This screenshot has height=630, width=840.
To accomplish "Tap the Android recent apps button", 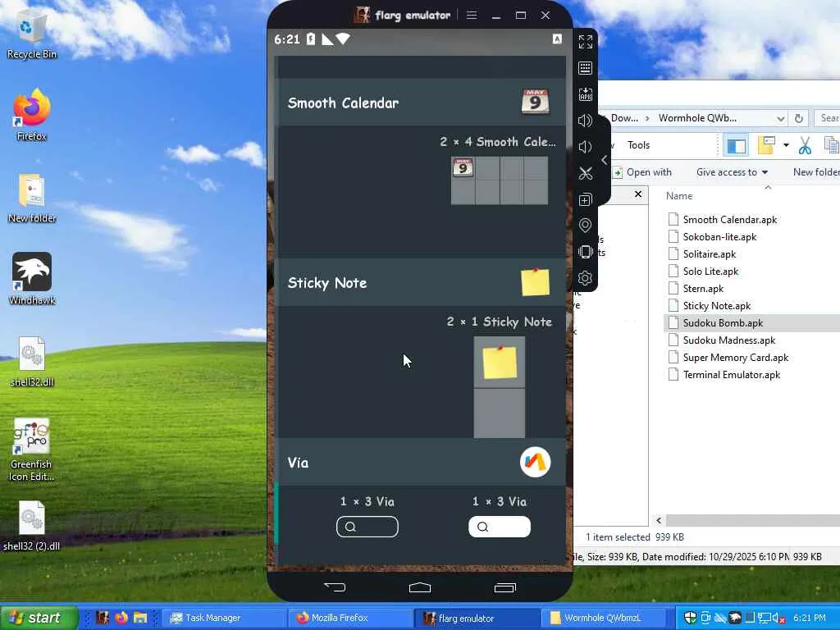I will point(504,587).
